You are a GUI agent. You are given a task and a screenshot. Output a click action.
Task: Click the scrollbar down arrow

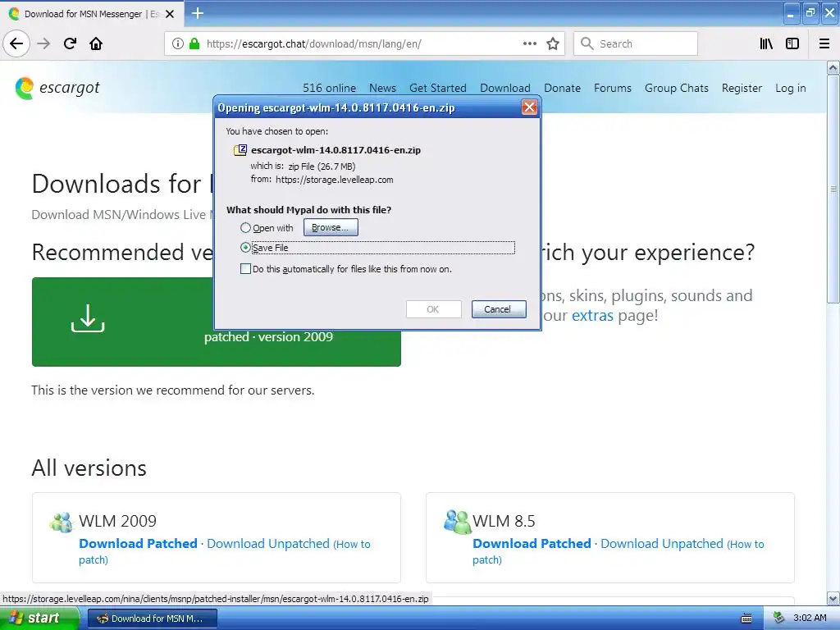click(x=833, y=598)
